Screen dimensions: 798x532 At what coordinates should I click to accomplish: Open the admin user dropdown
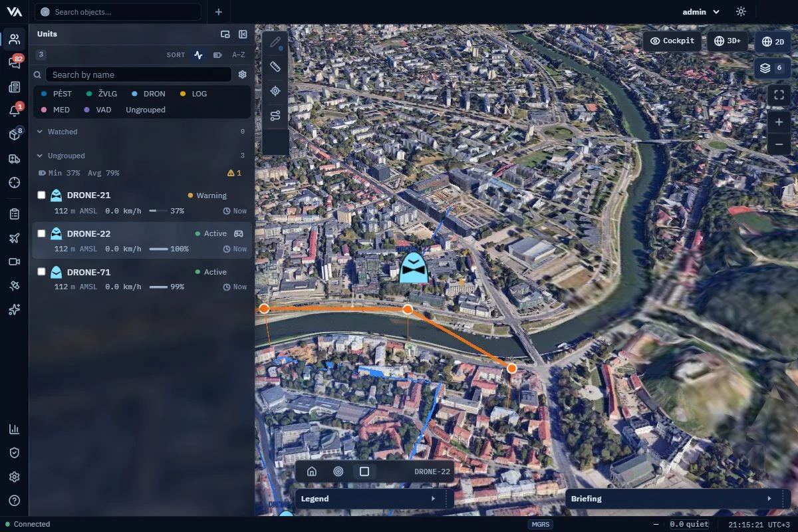point(701,11)
